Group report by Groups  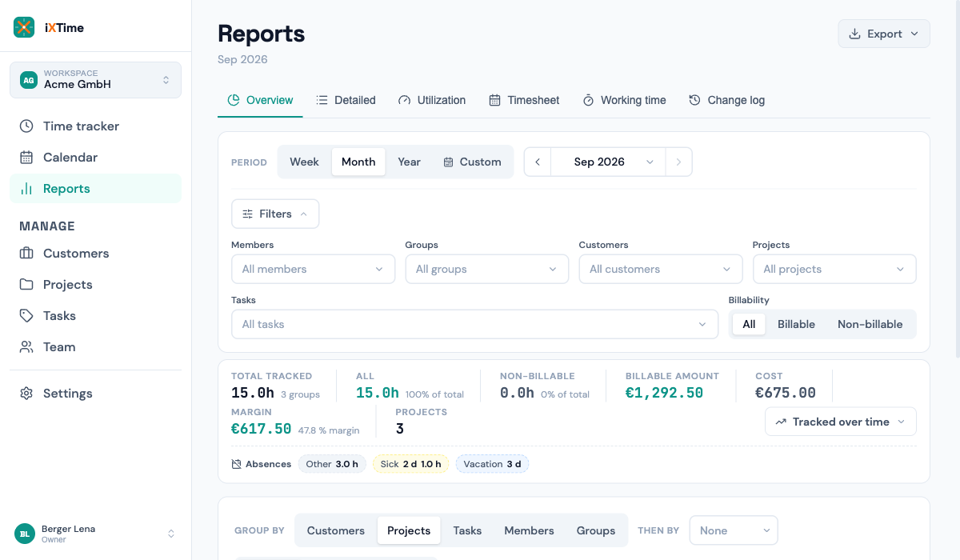click(x=596, y=530)
